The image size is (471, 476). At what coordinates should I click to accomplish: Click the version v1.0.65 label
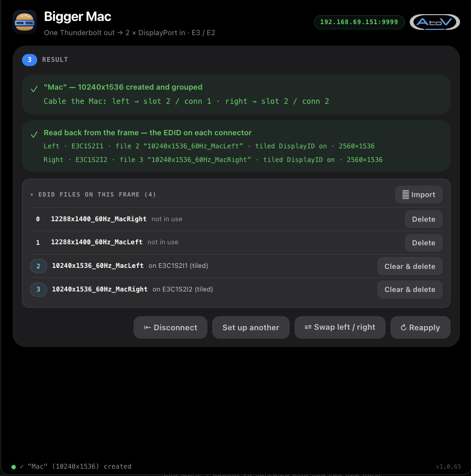(x=448, y=467)
